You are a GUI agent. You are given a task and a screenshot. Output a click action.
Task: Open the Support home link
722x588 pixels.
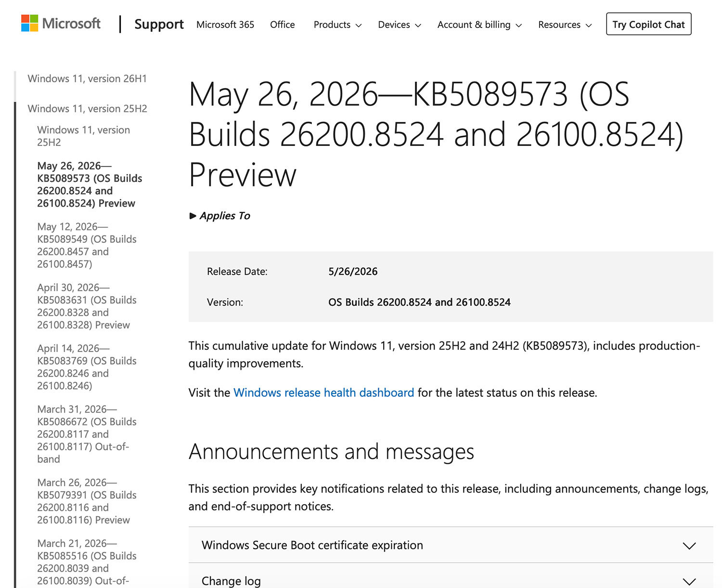(x=159, y=24)
